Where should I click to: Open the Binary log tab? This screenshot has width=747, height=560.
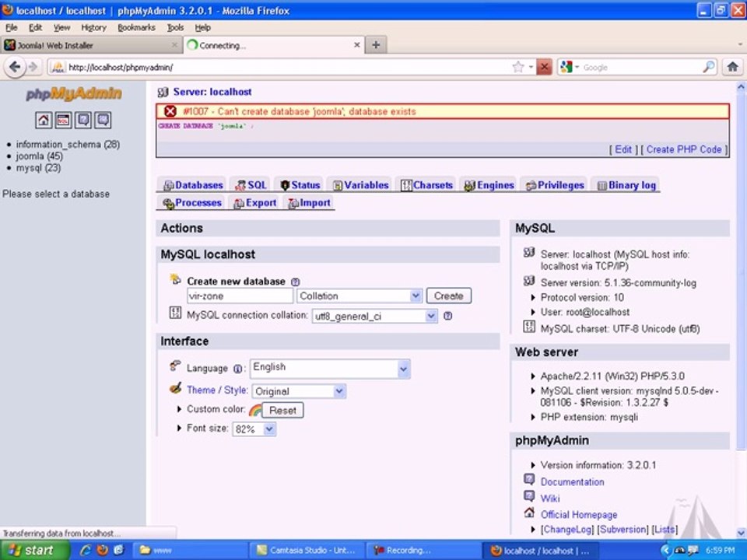coord(626,185)
